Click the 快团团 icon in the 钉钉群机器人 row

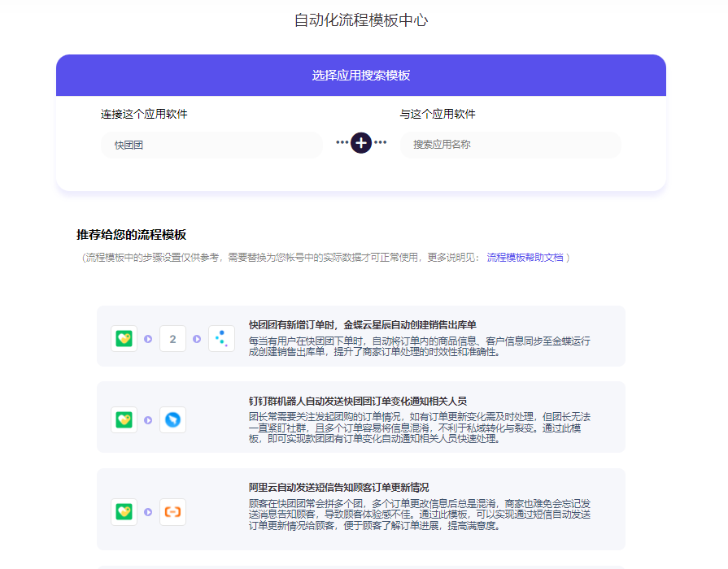click(124, 419)
